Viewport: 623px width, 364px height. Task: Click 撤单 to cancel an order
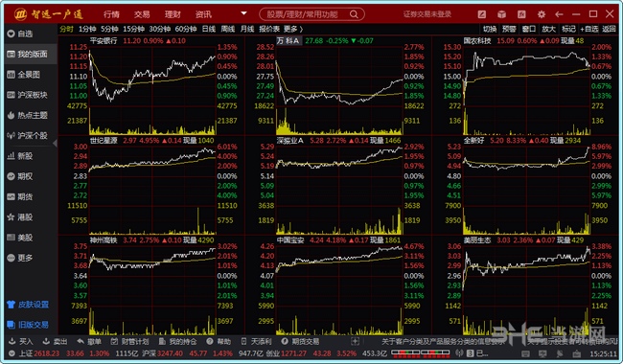coord(89,341)
